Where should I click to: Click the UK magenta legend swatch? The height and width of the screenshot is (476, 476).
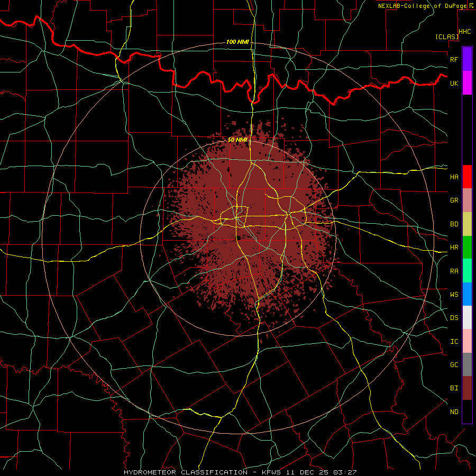point(467,83)
